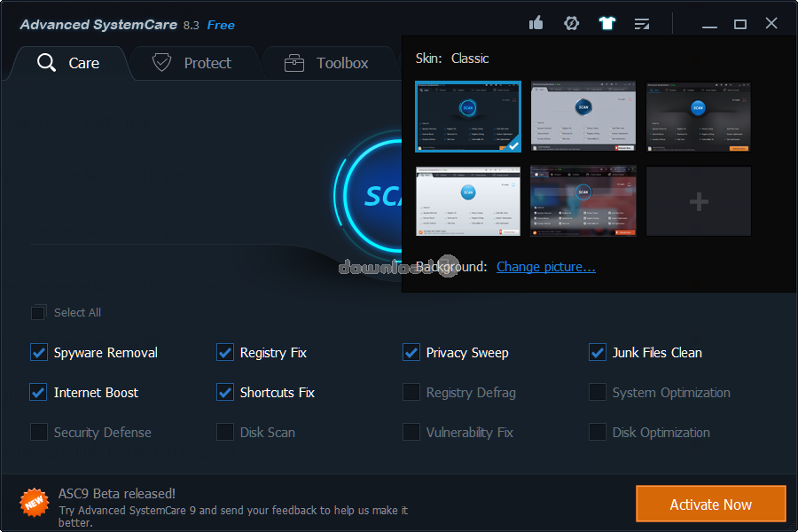This screenshot has height=532, width=798.
Task: Maximize the Advanced SystemCare window
Action: pos(740,24)
